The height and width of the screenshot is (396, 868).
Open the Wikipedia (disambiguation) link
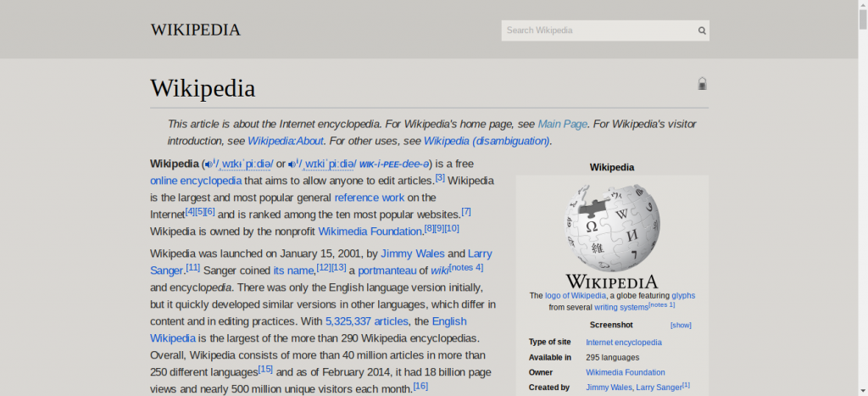(487, 141)
